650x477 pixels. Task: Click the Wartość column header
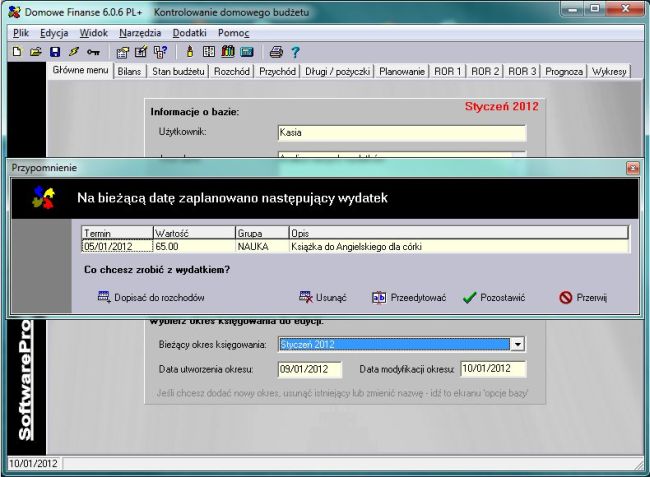tap(194, 233)
